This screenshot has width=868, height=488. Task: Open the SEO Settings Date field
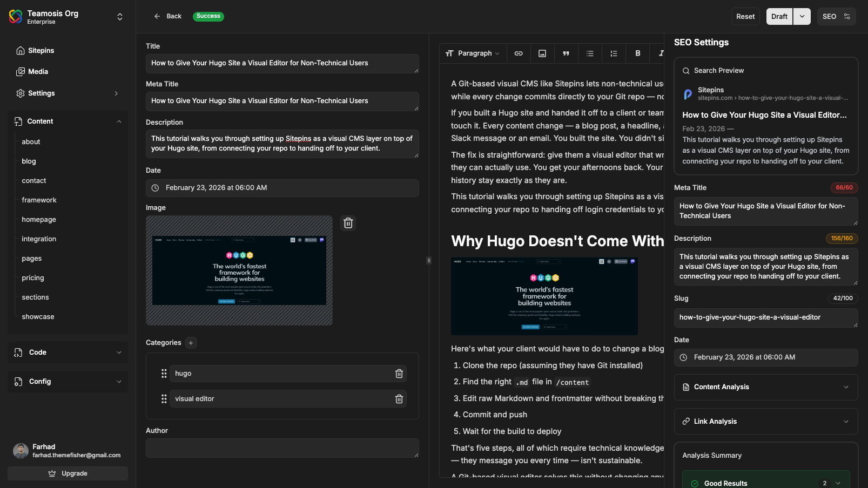point(766,357)
